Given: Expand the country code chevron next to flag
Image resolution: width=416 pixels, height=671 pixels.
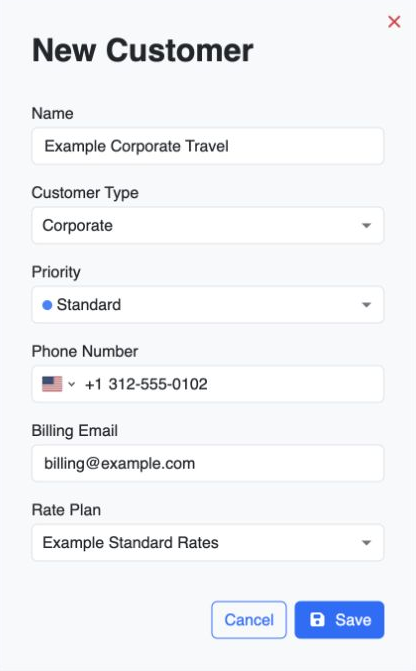Looking at the screenshot, I should coord(71,384).
